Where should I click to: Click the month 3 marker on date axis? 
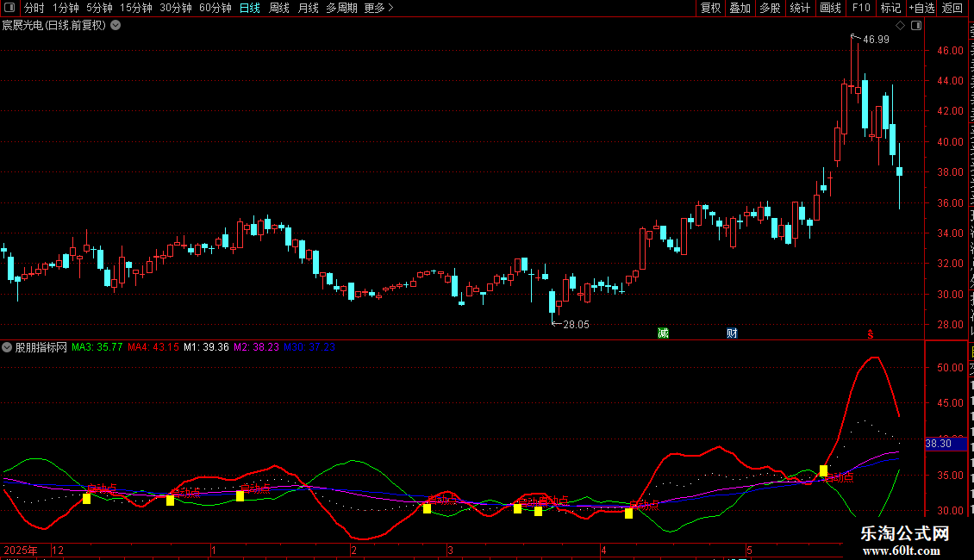pyautogui.click(x=450, y=551)
